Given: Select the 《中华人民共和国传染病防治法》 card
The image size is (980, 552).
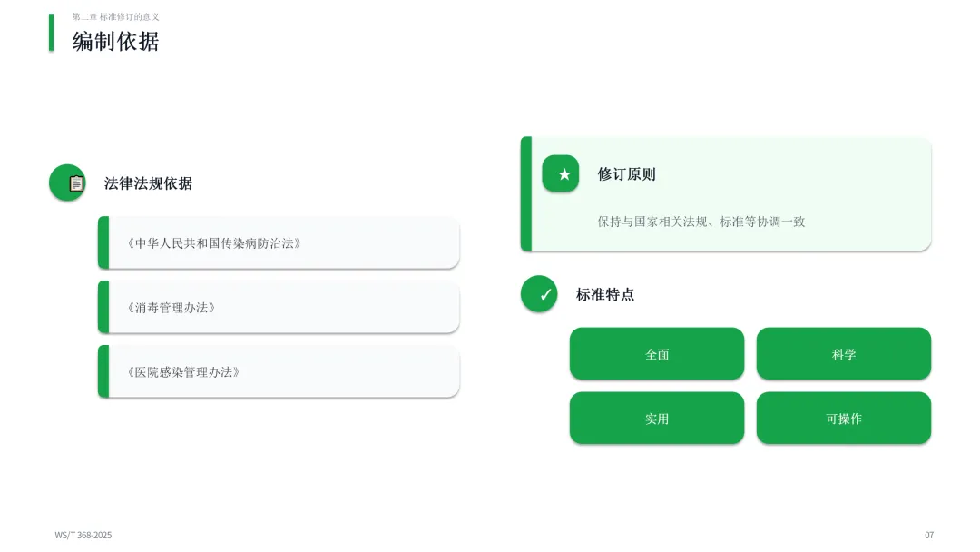Looking at the screenshot, I should pyautogui.click(x=279, y=242).
